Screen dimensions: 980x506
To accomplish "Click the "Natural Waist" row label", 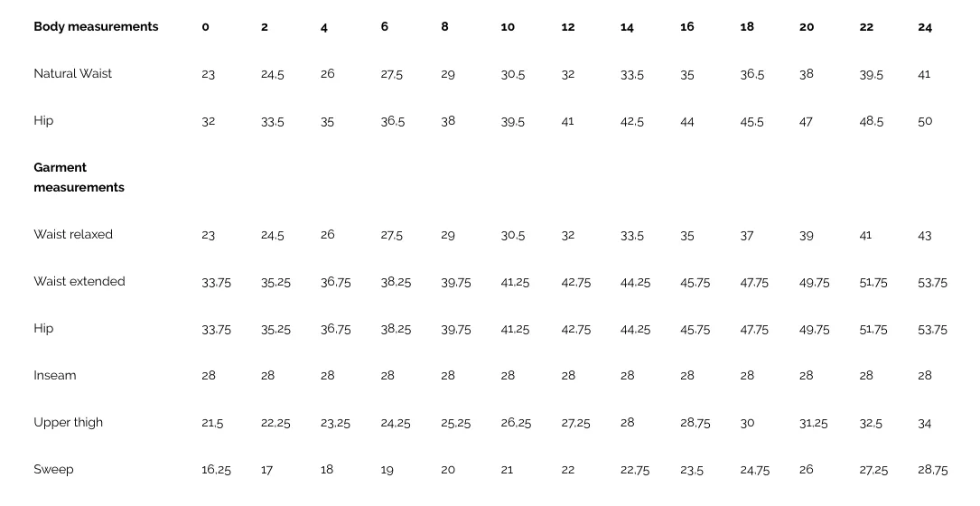I will click(x=72, y=73).
